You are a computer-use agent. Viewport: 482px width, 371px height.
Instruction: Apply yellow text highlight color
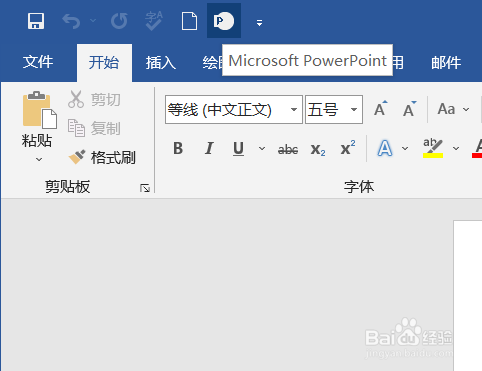tap(433, 148)
